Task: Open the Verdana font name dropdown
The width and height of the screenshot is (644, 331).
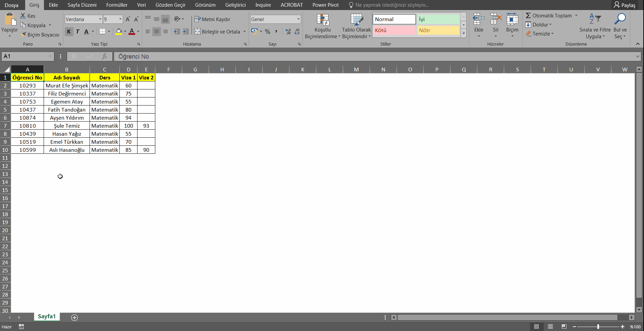Action: [x=100, y=19]
